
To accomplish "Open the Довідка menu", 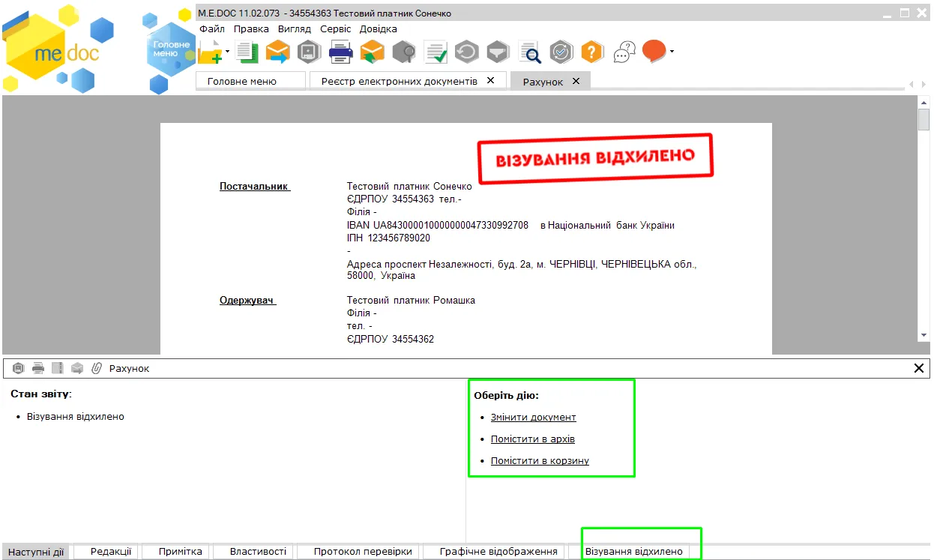I will tap(379, 28).
